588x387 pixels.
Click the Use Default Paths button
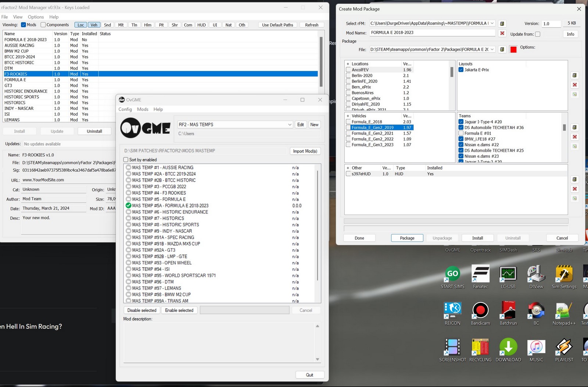[x=277, y=25]
